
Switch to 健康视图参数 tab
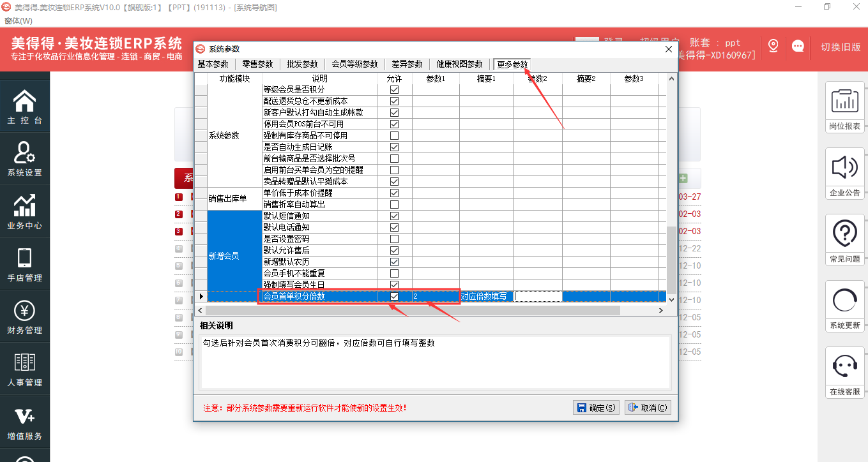(459, 64)
